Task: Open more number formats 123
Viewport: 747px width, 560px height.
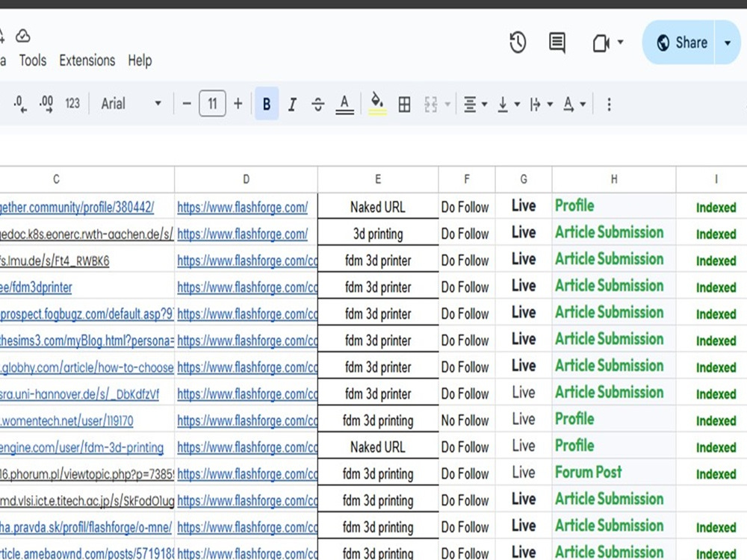Action: point(72,104)
